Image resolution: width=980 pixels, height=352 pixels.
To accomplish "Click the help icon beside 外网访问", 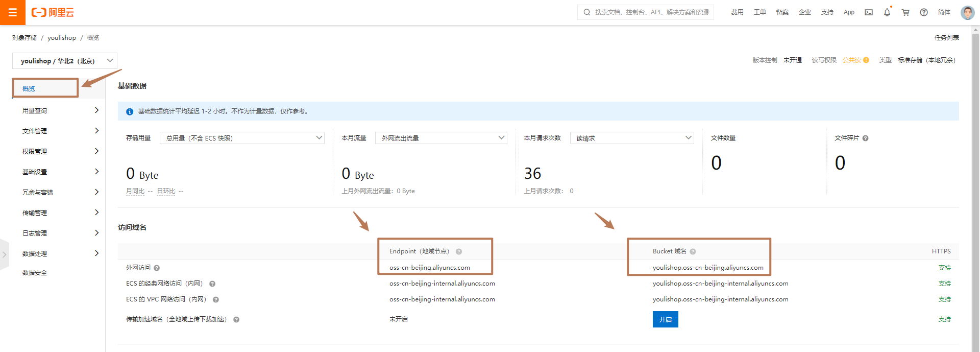I will [x=157, y=268].
